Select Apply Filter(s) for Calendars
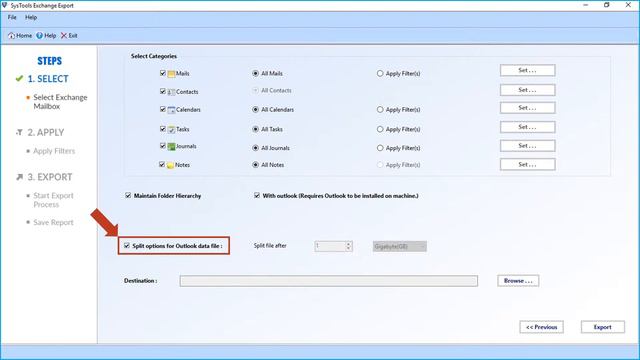The width and height of the screenshot is (640, 360). tap(380, 109)
